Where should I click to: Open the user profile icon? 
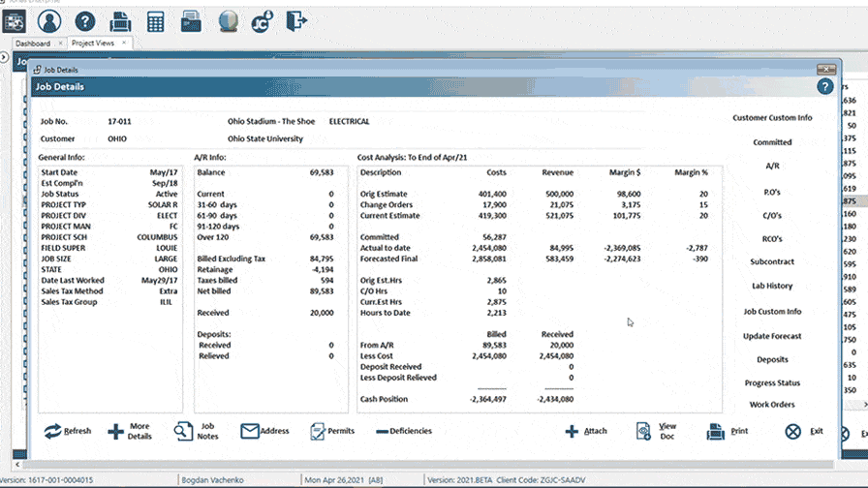coord(49,21)
